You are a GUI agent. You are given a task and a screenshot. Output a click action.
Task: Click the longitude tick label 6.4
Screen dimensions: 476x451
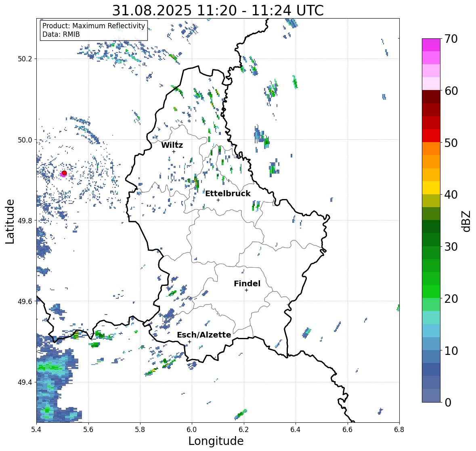coord(296,429)
